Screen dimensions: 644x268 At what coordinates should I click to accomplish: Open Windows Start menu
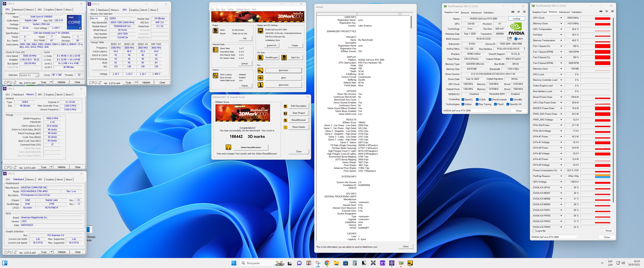pyautogui.click(x=234, y=263)
